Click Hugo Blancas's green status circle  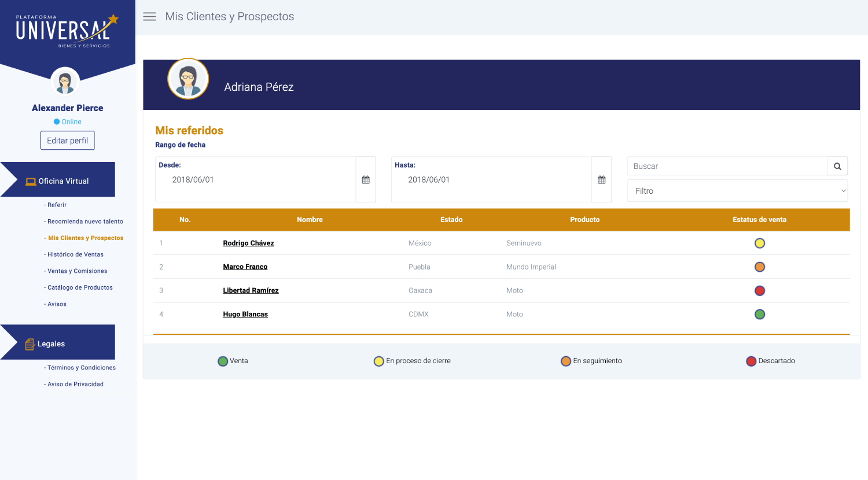point(760,315)
